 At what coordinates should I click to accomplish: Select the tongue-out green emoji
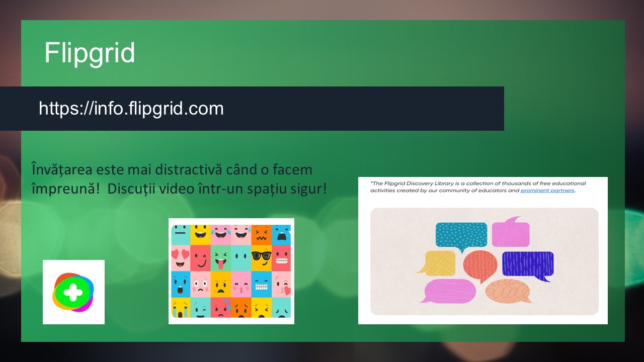[x=220, y=258]
